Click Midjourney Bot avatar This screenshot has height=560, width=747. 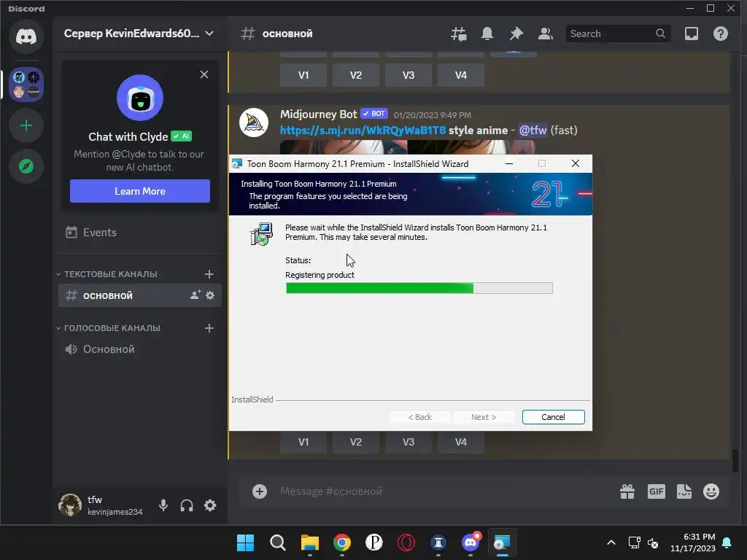coord(253,122)
